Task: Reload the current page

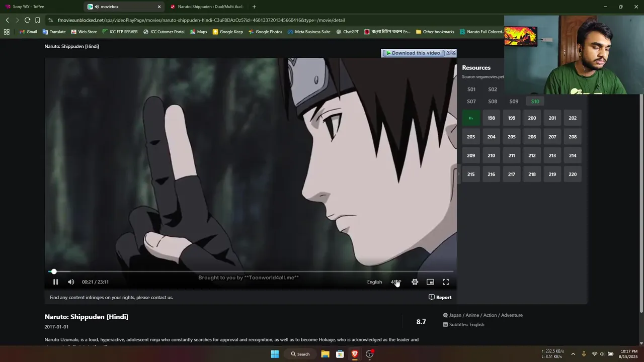Action: (27, 20)
